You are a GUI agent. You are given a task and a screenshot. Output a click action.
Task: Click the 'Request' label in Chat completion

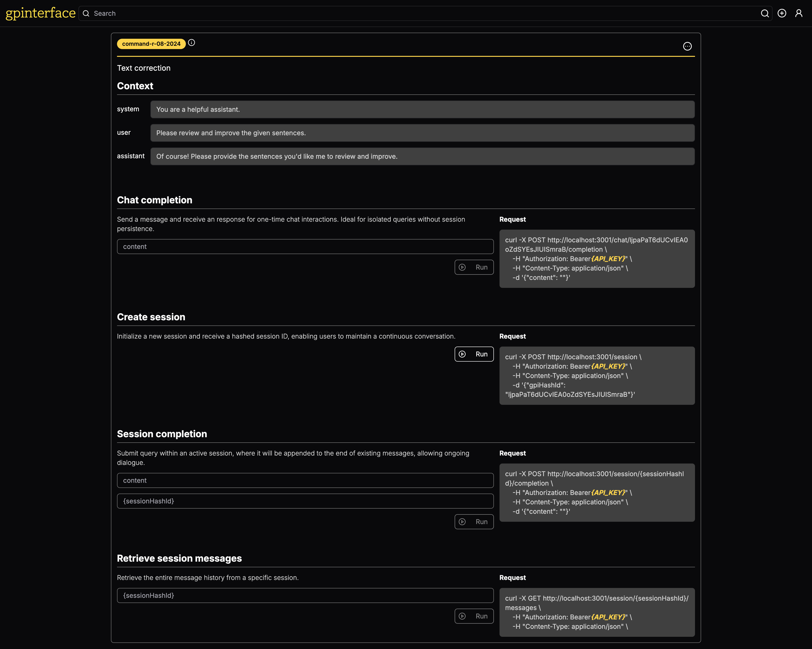(x=512, y=219)
